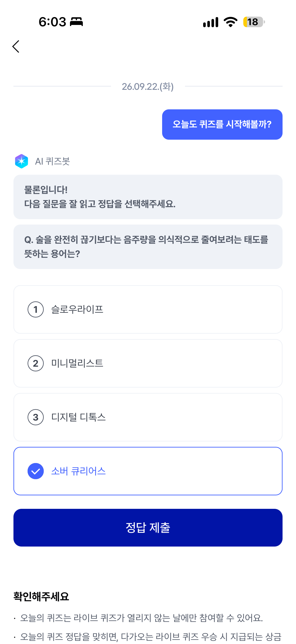Tap the back arrow icon
The image size is (296, 644).
click(x=16, y=46)
